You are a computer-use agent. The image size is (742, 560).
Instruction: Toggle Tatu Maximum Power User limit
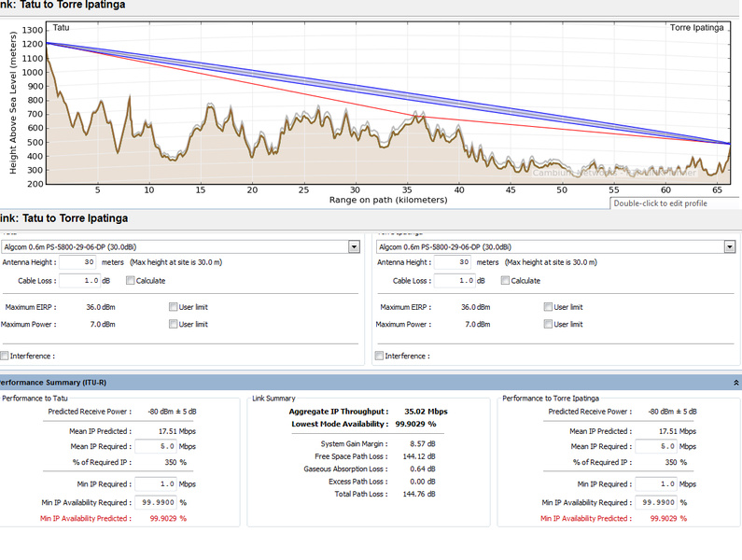point(173,325)
